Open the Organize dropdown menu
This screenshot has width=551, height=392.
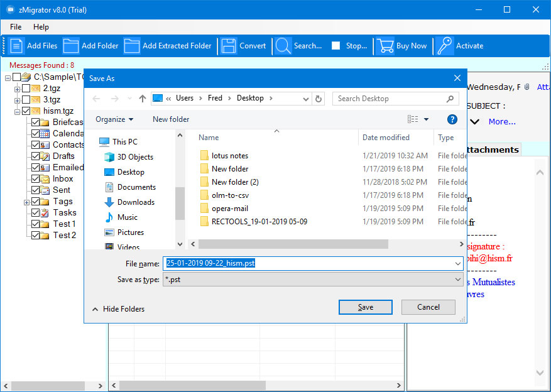click(114, 119)
